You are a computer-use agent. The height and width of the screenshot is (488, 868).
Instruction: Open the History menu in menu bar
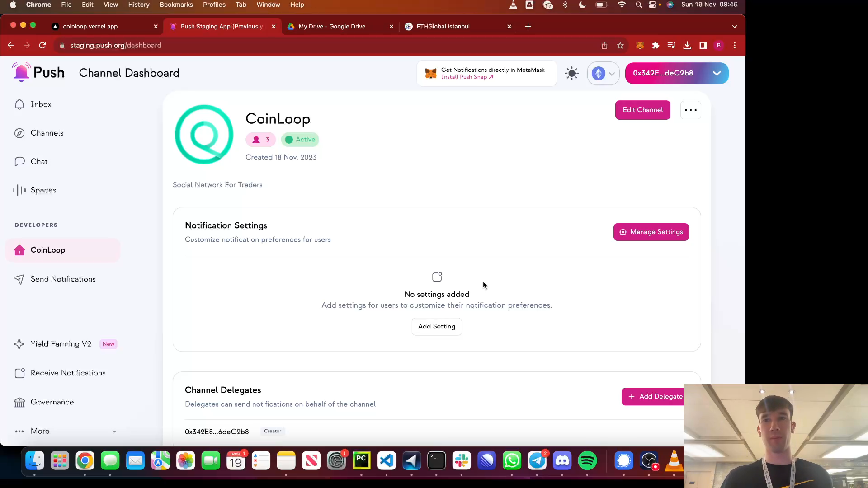(x=139, y=5)
